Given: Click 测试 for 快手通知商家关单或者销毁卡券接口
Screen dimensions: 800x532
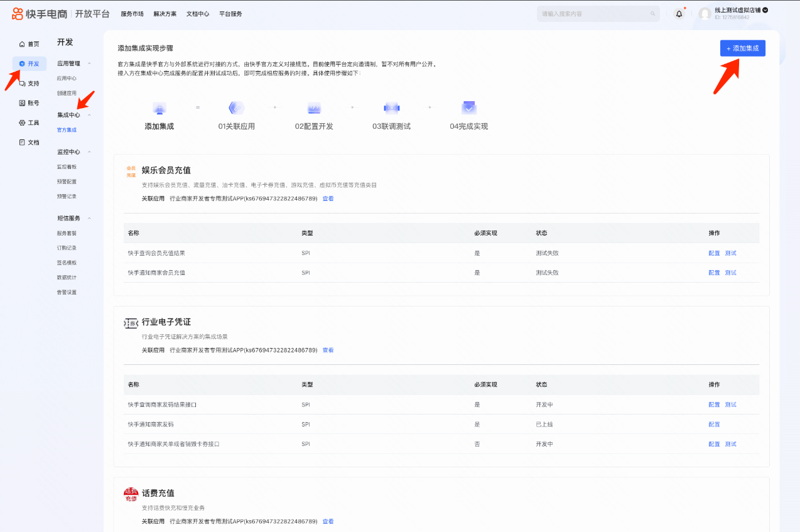Looking at the screenshot, I should coord(730,444).
